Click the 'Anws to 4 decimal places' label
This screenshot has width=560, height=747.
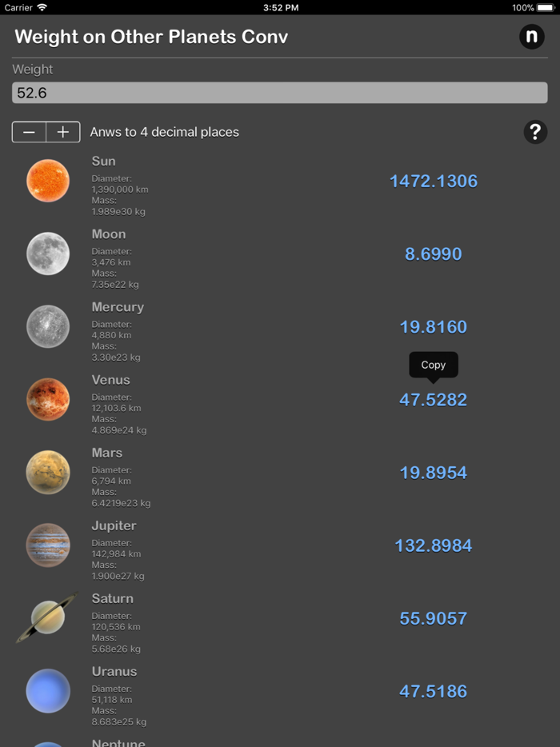click(165, 132)
